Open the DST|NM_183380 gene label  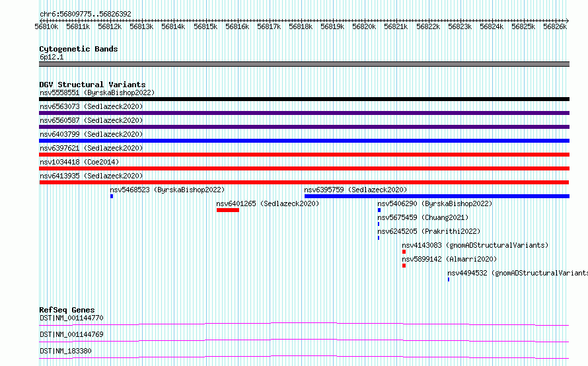65,351
